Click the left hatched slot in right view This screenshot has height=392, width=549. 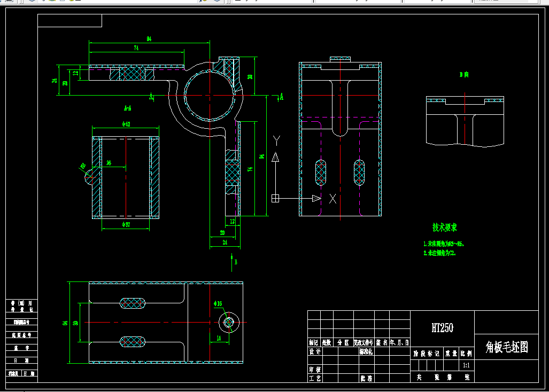tap(321, 173)
